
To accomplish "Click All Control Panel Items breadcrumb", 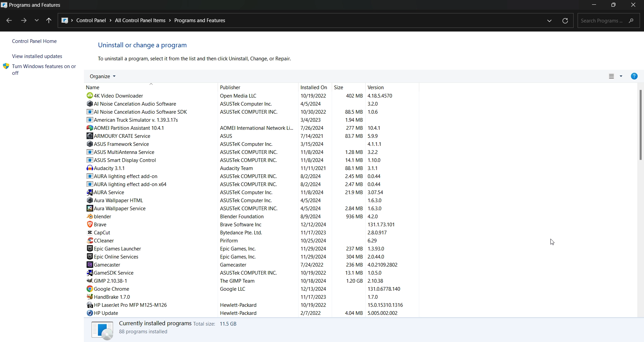I will 140,21.
